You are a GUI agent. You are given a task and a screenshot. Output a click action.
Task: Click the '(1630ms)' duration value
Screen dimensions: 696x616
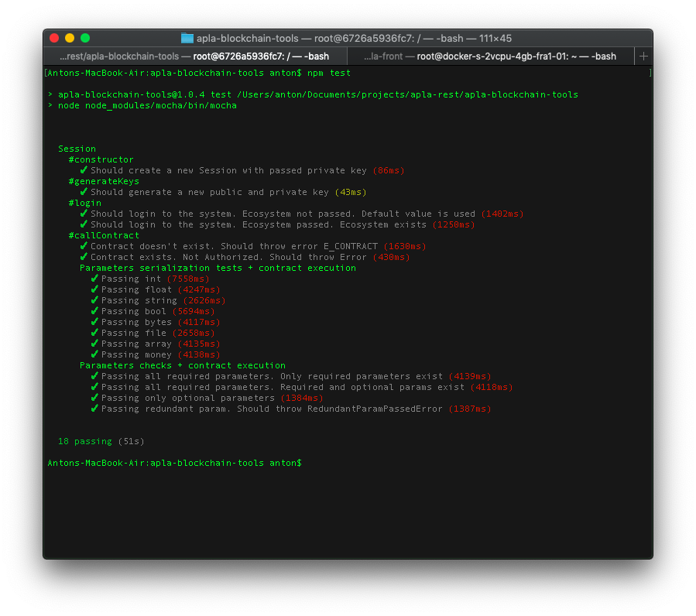405,246
